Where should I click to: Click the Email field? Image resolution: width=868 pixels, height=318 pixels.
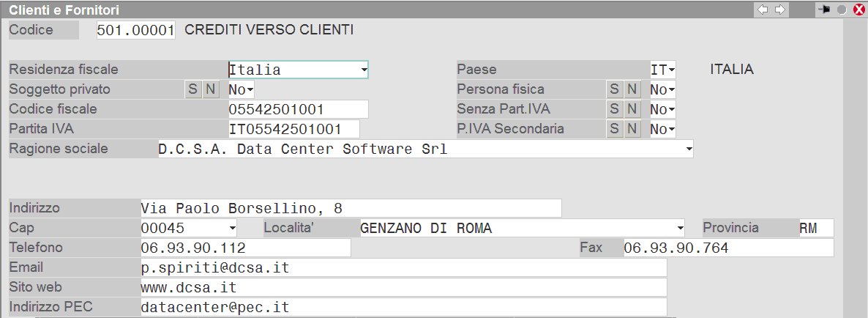pos(403,268)
